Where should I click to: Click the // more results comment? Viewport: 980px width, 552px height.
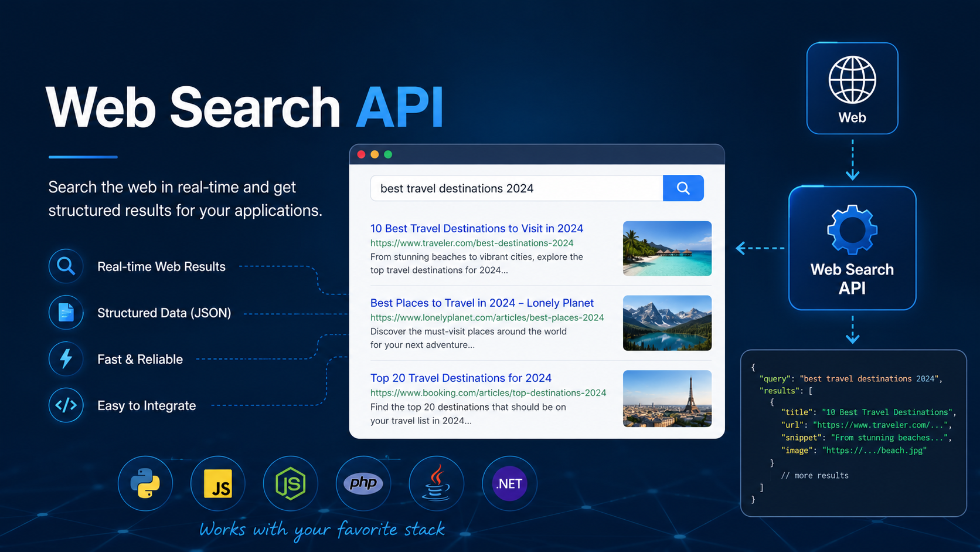coord(815,476)
